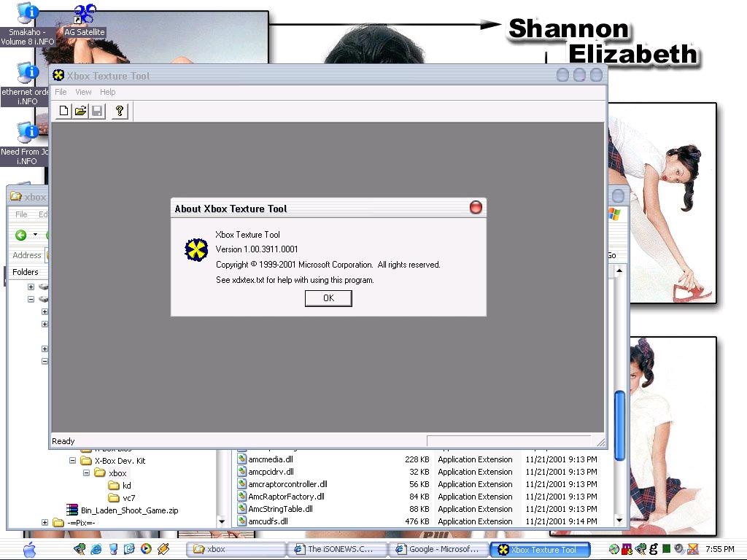Switch to the xbox taskbar button

[x=236, y=549]
